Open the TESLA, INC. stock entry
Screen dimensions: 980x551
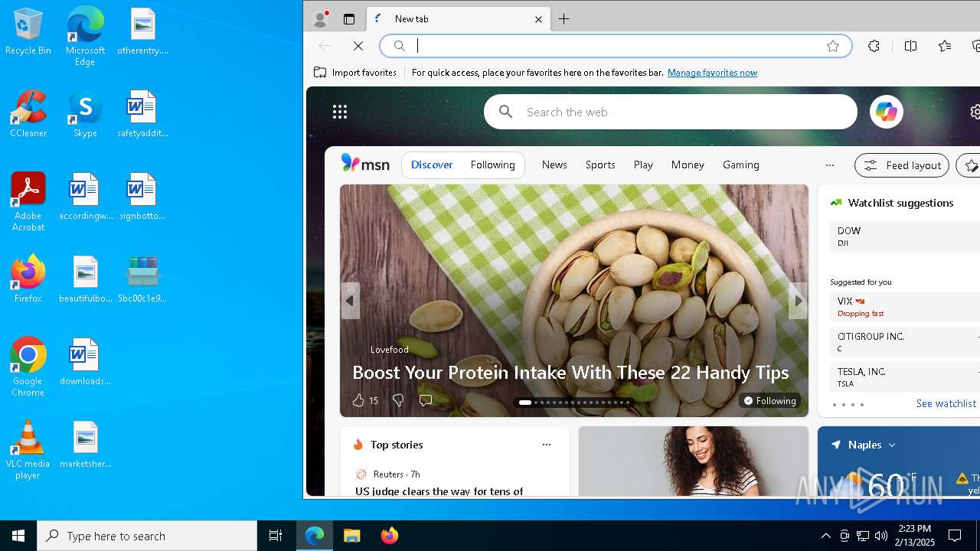coord(904,377)
